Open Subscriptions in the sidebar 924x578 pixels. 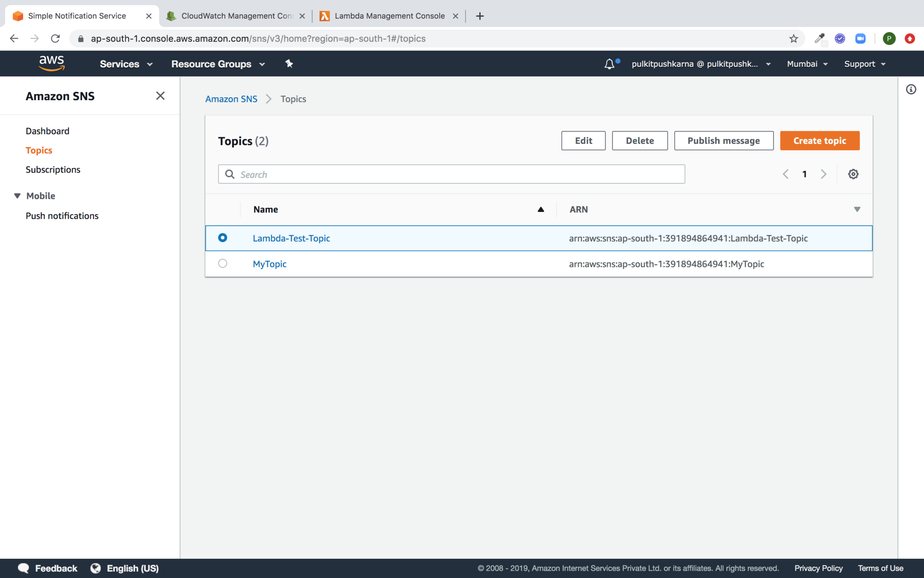pyautogui.click(x=53, y=170)
